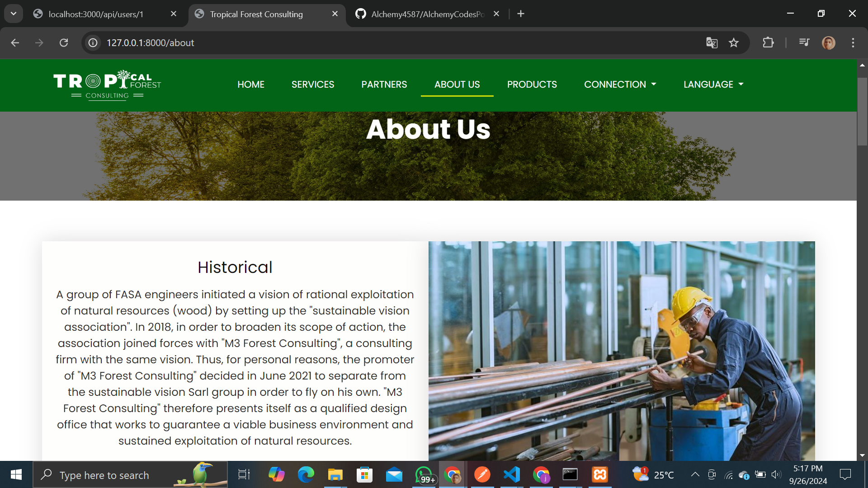Navigate to the PRODUCTS page
This screenshot has width=868, height=488.
(532, 84)
